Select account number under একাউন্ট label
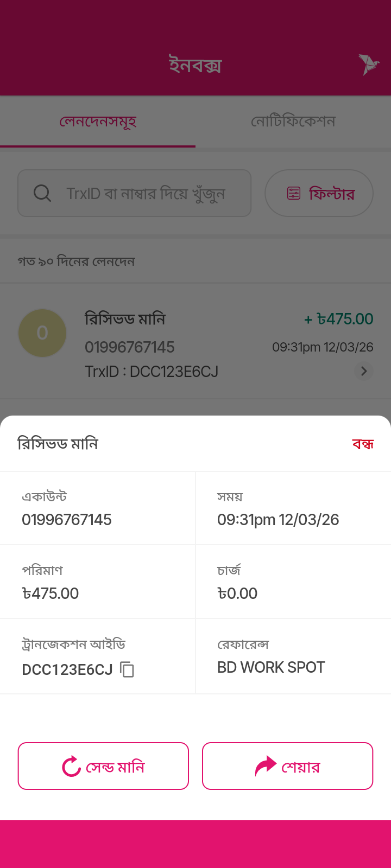Viewport: 391px width, 868px height. pyautogui.click(x=67, y=520)
